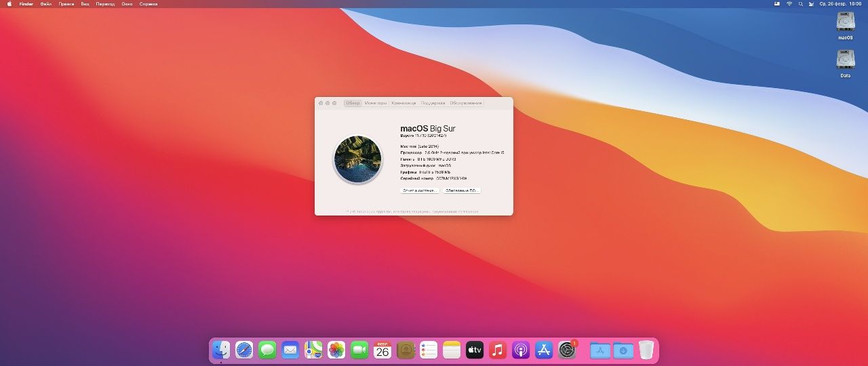Click the Загрузочный диск line
This screenshot has width=868, height=366.
tap(426, 165)
